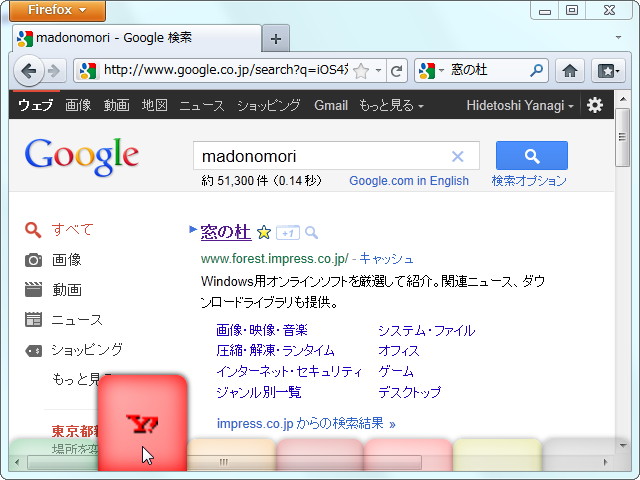
Task: Click the Google logo
Action: (82, 157)
